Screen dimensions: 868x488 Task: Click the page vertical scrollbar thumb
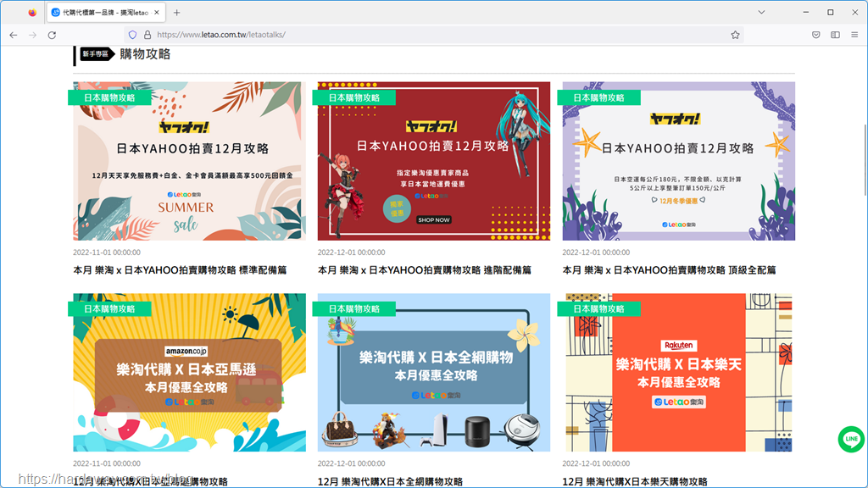[865, 160]
